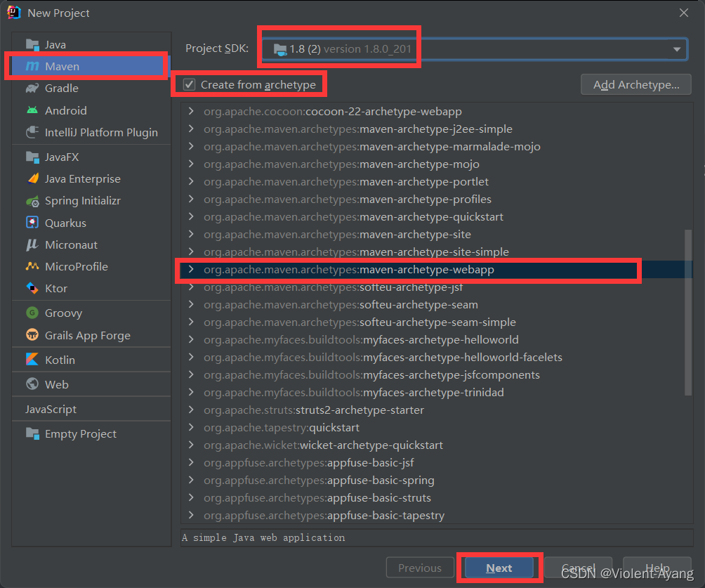Select Java Enterprise project type
Image resolution: width=705 pixels, height=588 pixels.
[x=92, y=178]
